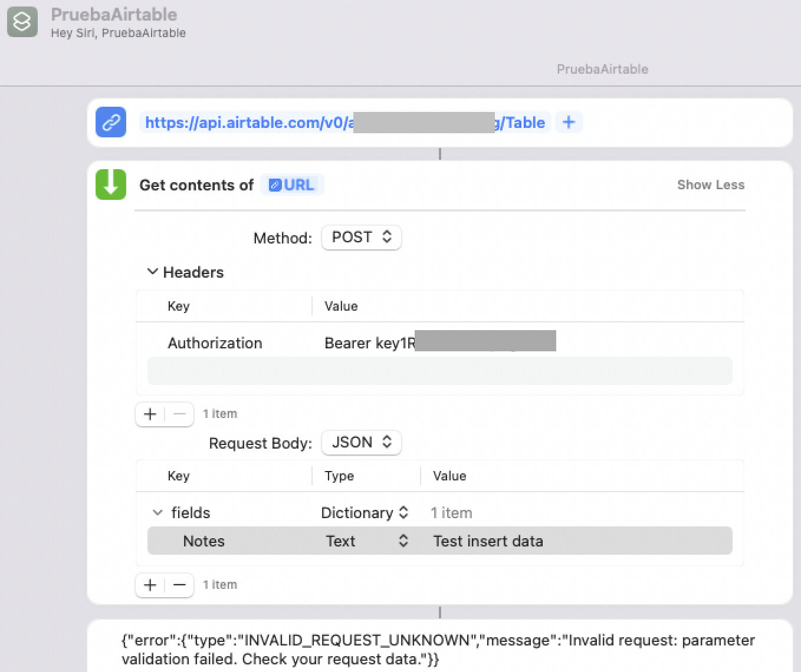Click the Request Body Key column header
The image size is (801, 672).
click(x=178, y=476)
